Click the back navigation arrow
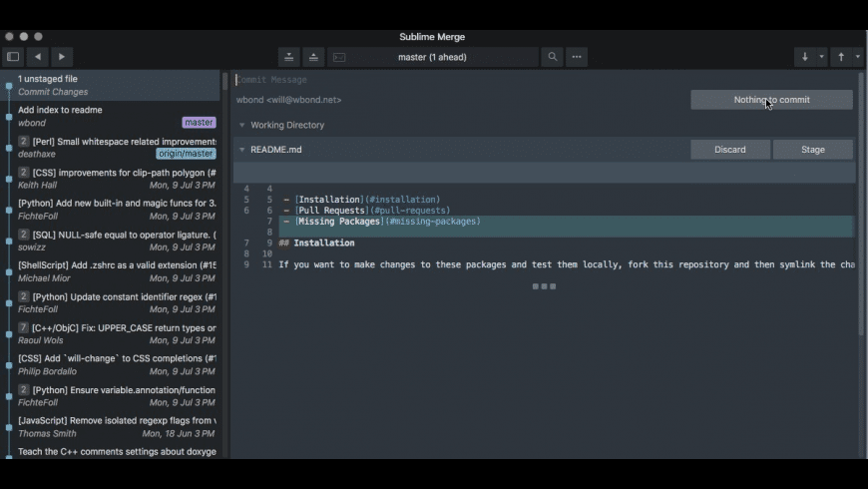 coord(38,57)
